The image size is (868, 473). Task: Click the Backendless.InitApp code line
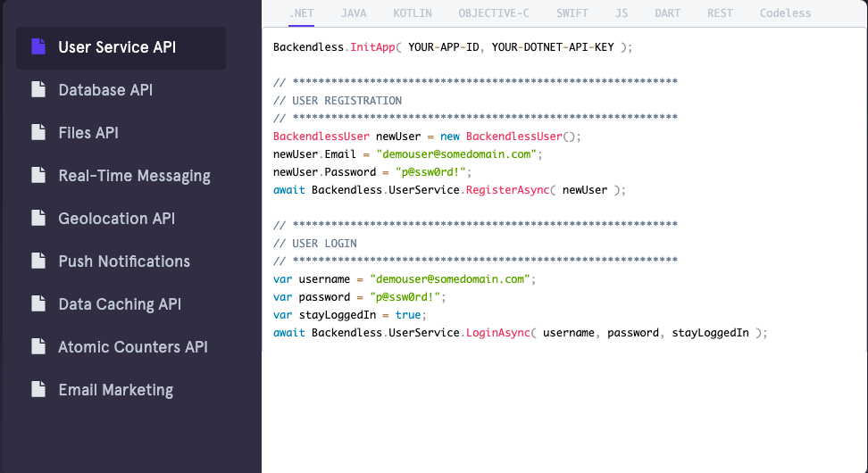click(452, 47)
